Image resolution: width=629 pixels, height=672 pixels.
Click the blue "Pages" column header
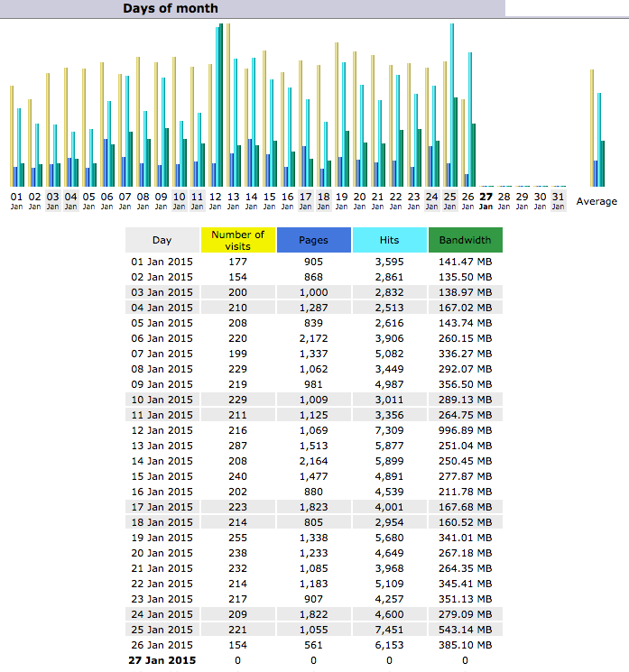point(313,241)
